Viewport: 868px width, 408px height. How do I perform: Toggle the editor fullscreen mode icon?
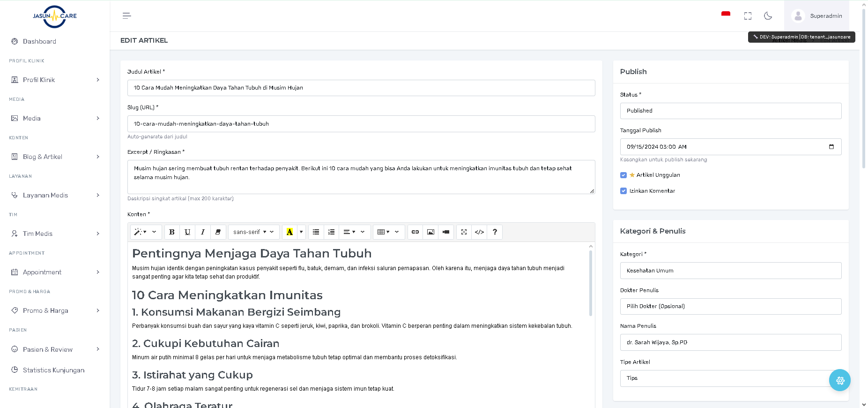pos(464,232)
